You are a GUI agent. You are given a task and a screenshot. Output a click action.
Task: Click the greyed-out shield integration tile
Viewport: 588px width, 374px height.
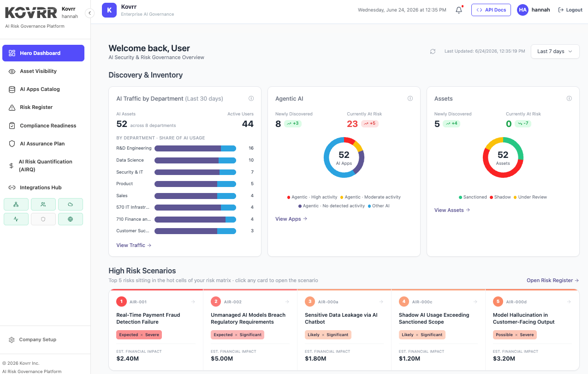43,219
